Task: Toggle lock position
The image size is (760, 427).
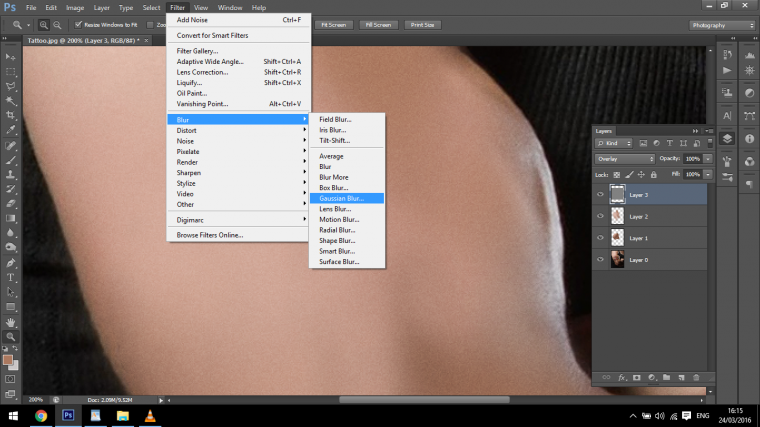Action: tap(641, 174)
